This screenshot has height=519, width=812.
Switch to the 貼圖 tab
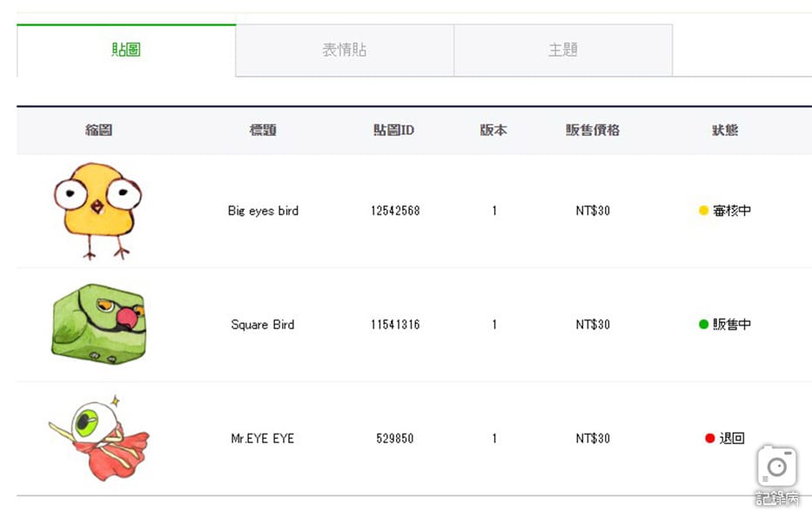(126, 51)
